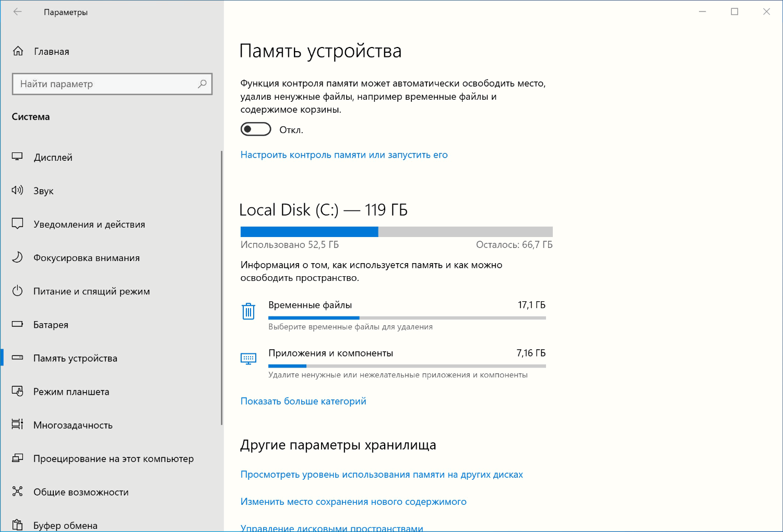
Task: Click Изменить место сохранения нового содержимого
Action: point(353,501)
